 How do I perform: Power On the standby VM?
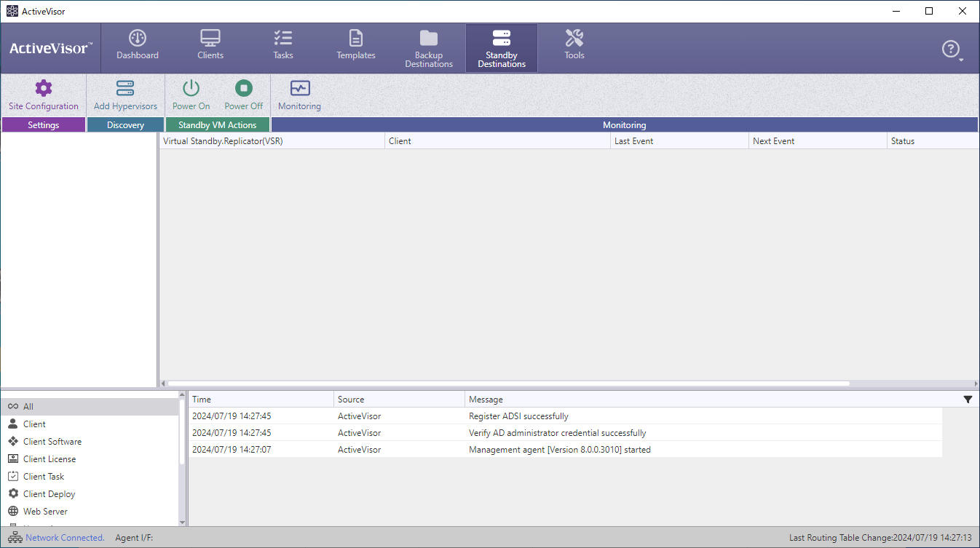coord(191,95)
